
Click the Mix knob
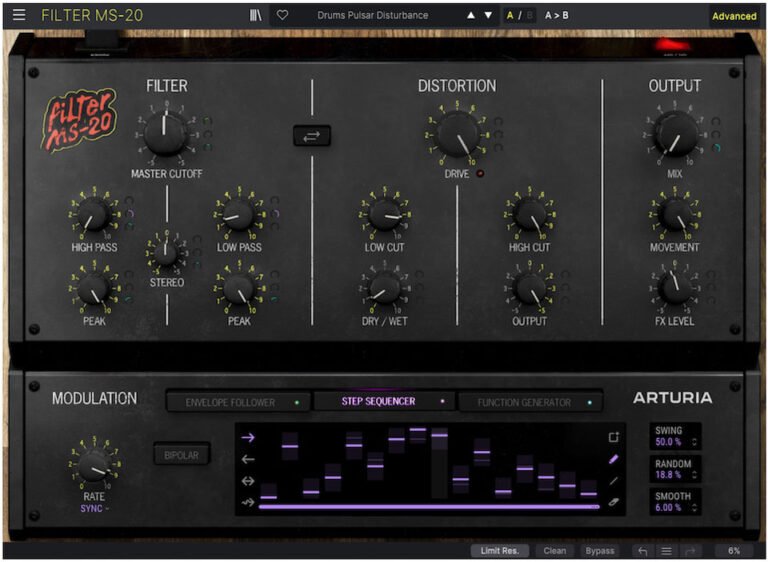point(675,134)
